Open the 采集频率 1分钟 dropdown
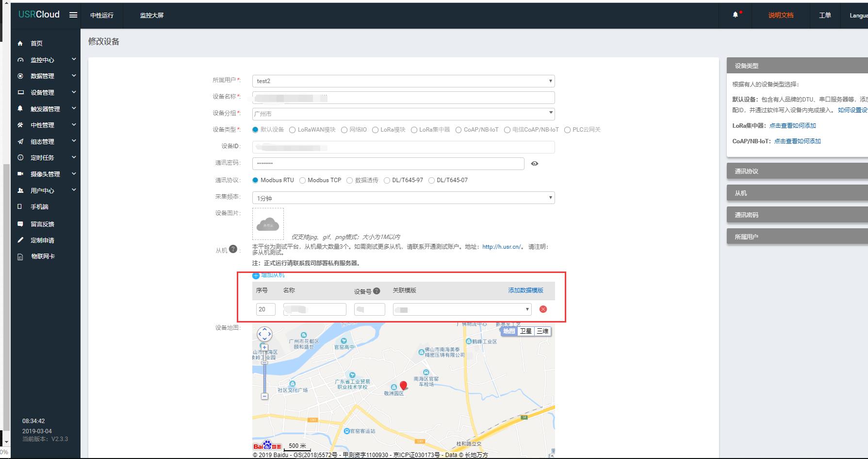This screenshot has height=459, width=868. pos(403,198)
